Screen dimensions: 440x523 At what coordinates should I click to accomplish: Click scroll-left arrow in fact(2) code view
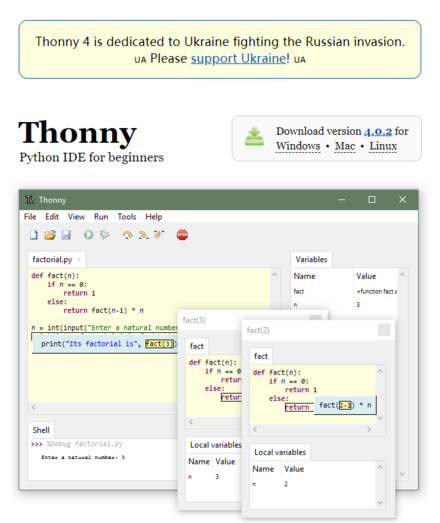pyautogui.click(x=255, y=429)
